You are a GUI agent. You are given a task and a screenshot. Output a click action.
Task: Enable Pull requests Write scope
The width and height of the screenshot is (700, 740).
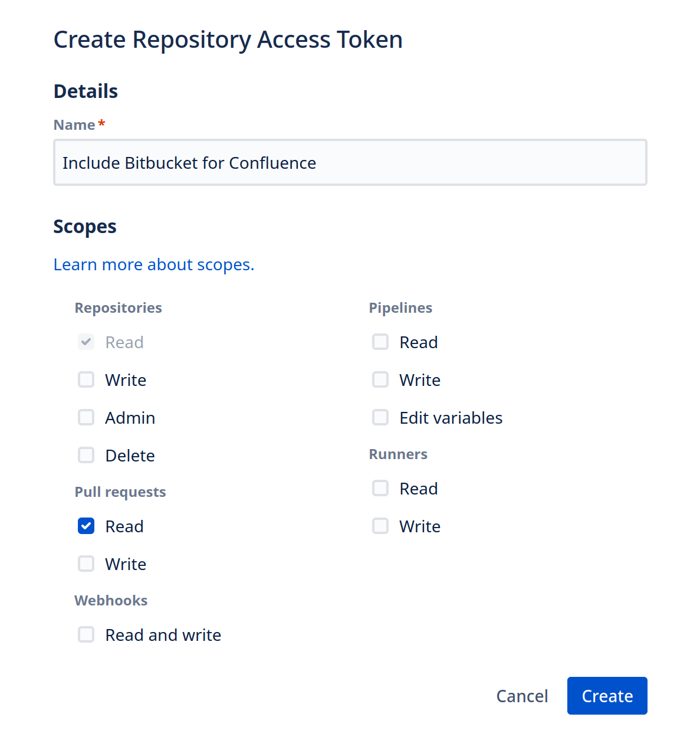tap(86, 564)
